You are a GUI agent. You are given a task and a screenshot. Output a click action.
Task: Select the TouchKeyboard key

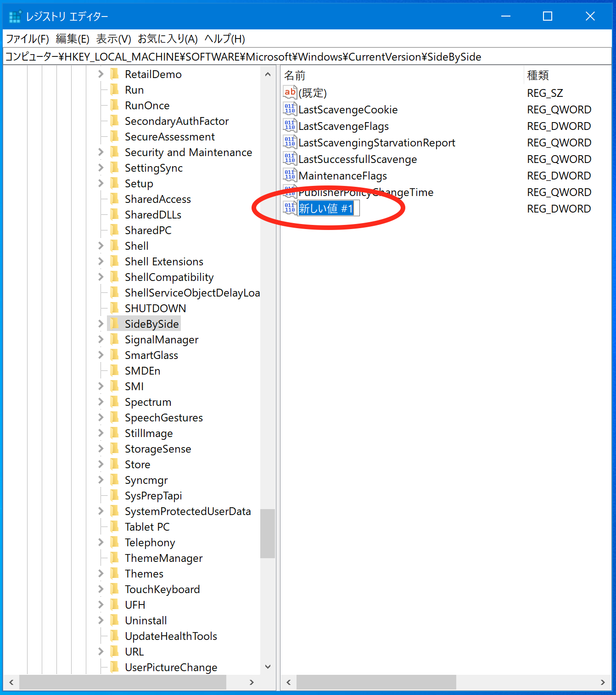pyautogui.click(x=162, y=589)
